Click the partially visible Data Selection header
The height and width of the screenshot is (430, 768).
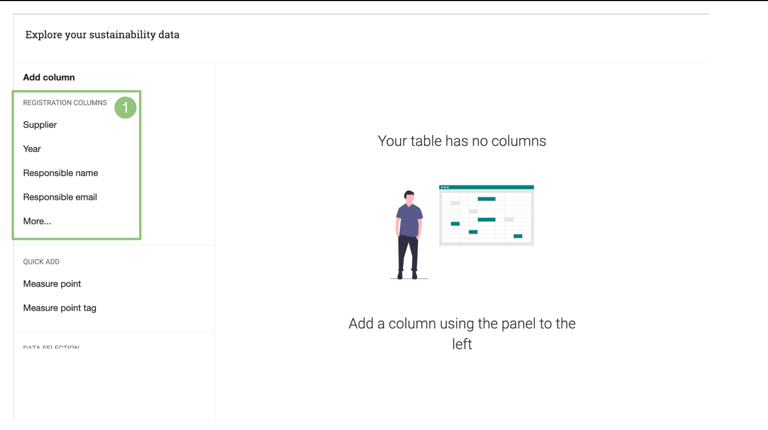pos(51,348)
